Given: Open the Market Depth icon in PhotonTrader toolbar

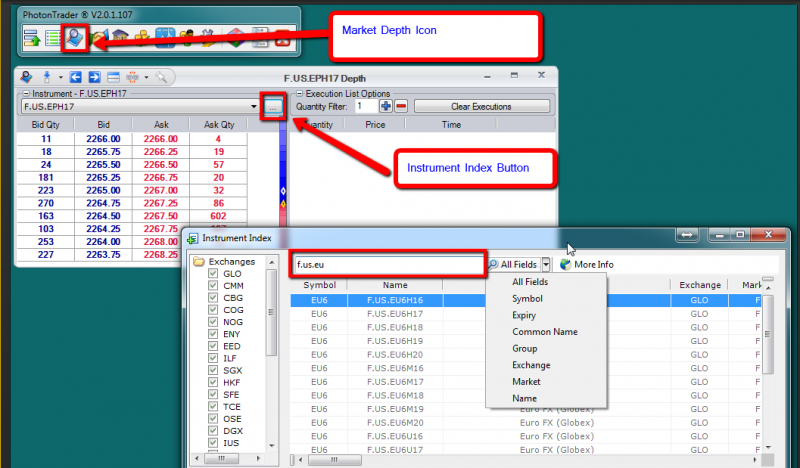Looking at the screenshot, I should [x=75, y=38].
